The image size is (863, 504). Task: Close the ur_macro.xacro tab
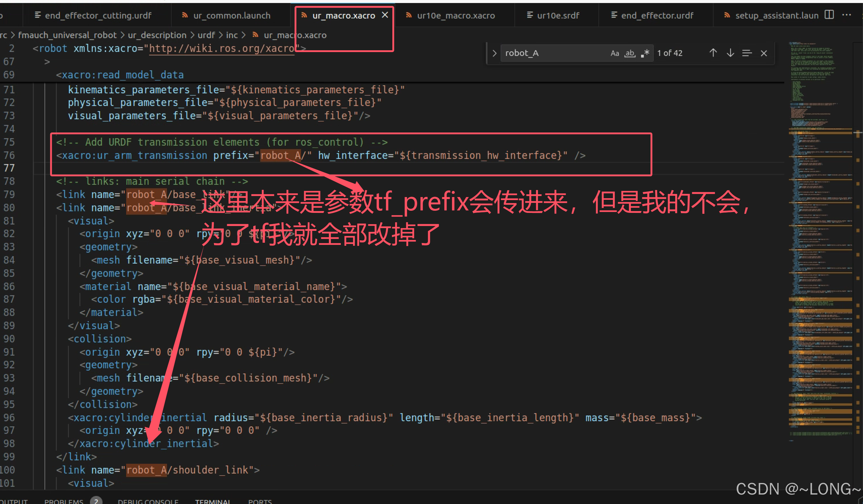click(385, 15)
